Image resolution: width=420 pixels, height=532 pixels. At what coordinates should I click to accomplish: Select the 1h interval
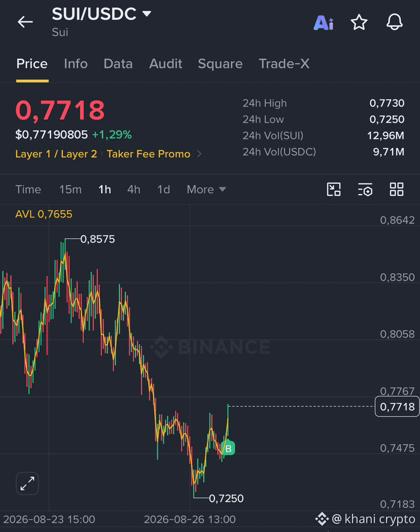(x=104, y=189)
